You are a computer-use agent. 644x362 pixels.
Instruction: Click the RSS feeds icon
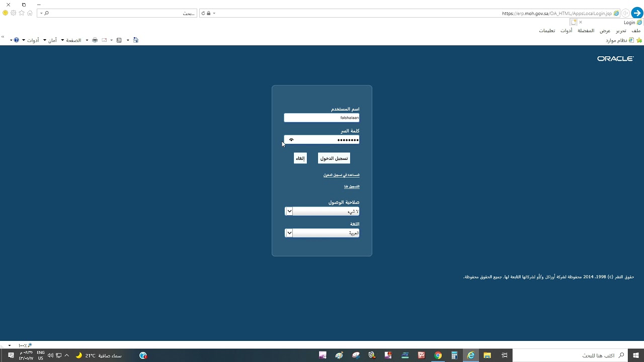(119, 40)
